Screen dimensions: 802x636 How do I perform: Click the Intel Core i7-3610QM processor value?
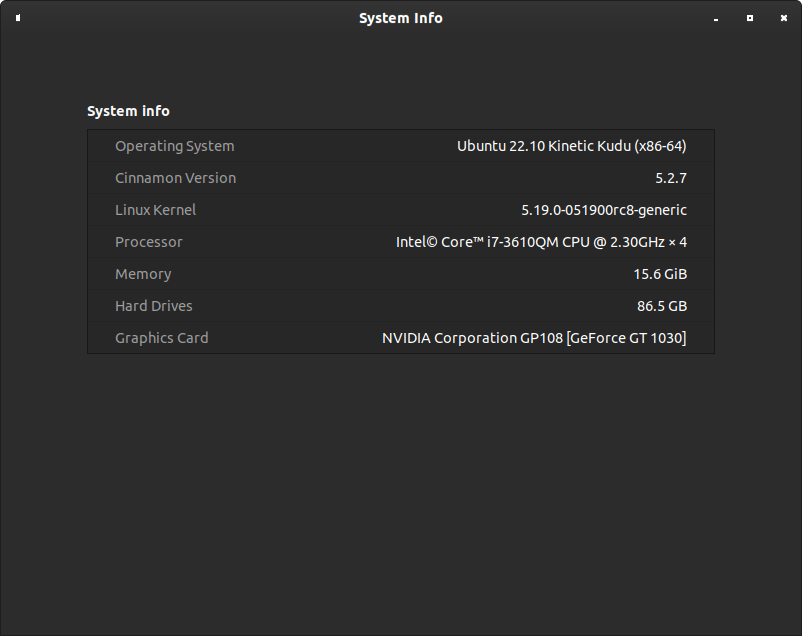pos(541,242)
